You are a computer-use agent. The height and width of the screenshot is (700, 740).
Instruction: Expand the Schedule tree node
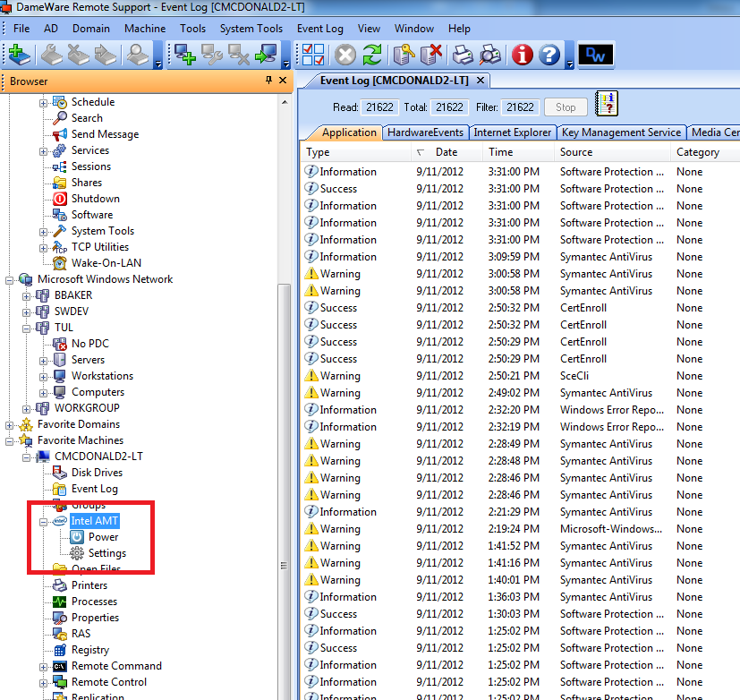coord(43,102)
